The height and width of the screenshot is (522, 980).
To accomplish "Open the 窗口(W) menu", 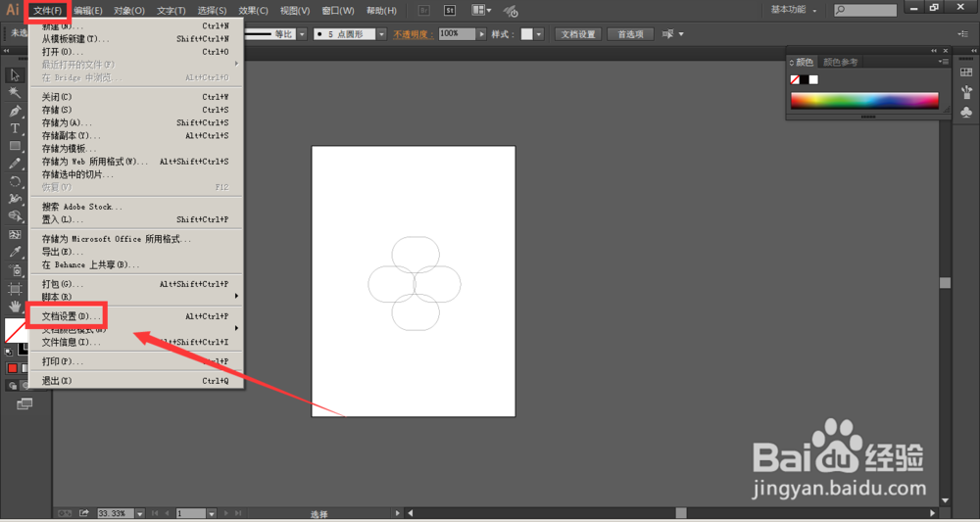I will point(337,11).
